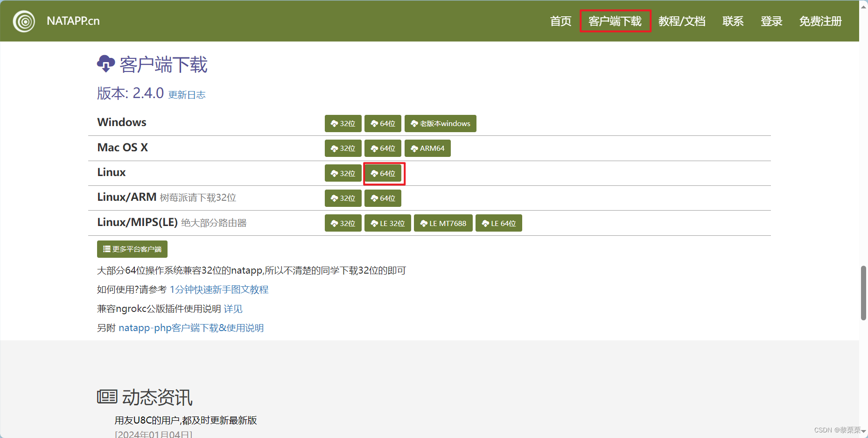Open the 更新日志 changelog link
This screenshot has width=868, height=438.
(187, 95)
